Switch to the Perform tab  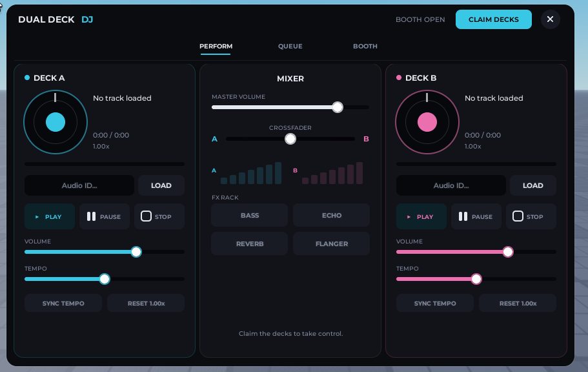tap(216, 46)
